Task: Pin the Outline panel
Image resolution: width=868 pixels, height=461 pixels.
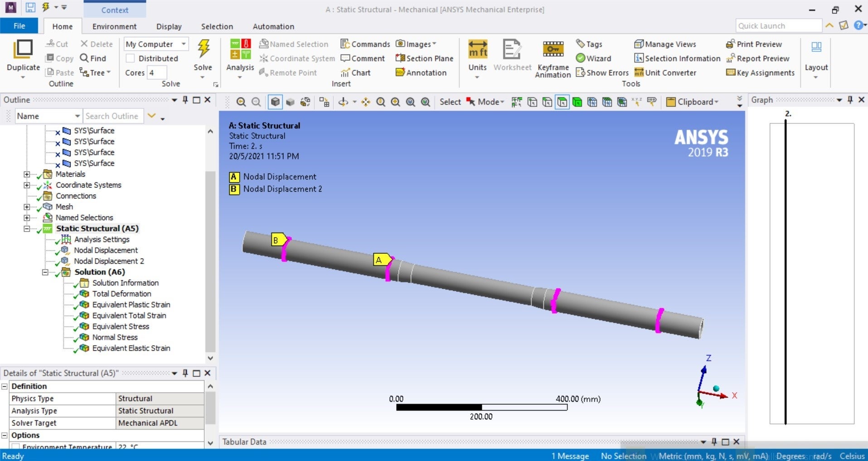Action: tap(185, 100)
